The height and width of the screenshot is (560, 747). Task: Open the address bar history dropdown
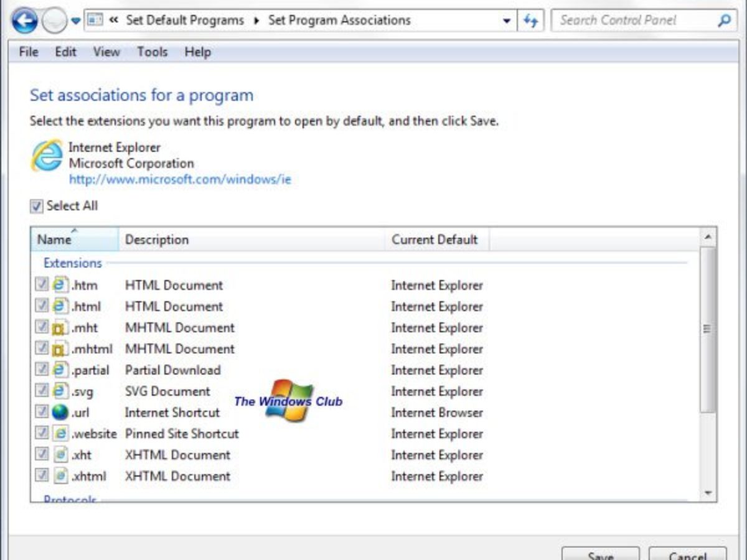pos(507,21)
